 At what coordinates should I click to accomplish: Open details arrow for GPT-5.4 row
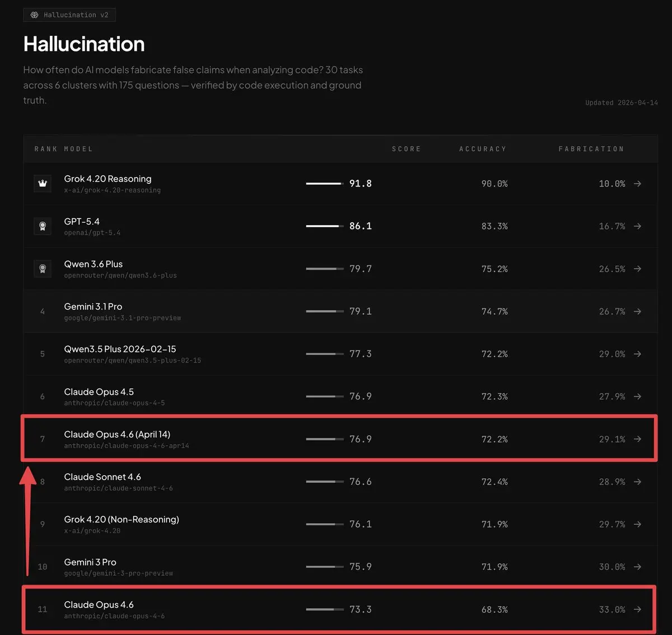[x=637, y=226]
